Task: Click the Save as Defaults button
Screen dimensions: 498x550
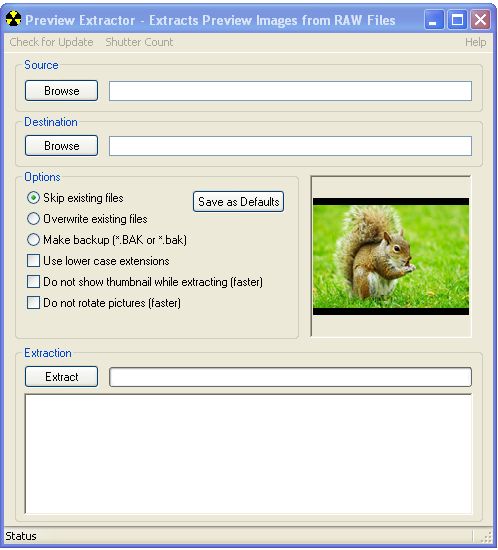Action: 238,202
